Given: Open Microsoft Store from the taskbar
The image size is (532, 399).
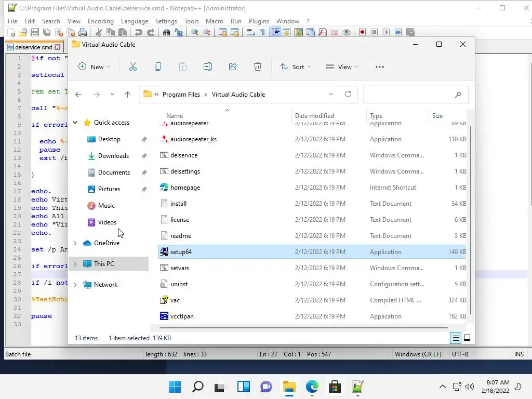Looking at the screenshot, I should pos(335,387).
